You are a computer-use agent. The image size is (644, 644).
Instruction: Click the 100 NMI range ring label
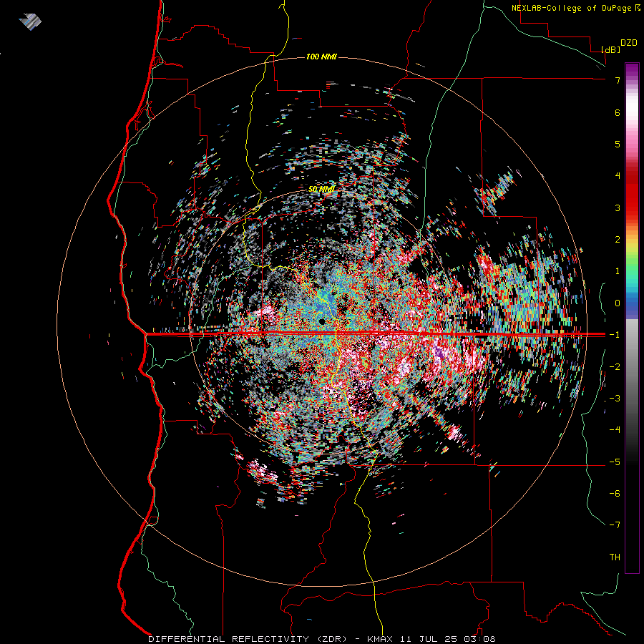(x=321, y=57)
